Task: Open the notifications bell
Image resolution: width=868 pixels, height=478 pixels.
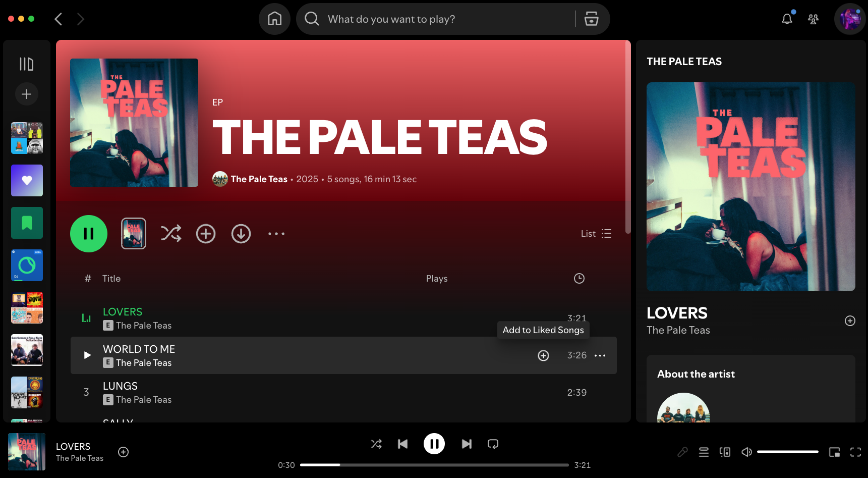Action: (787, 19)
